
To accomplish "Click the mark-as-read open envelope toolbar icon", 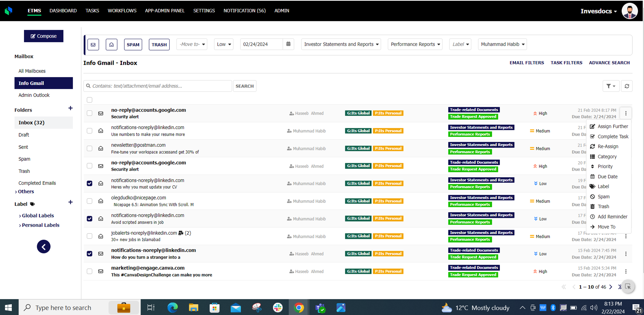I will 111,44.
